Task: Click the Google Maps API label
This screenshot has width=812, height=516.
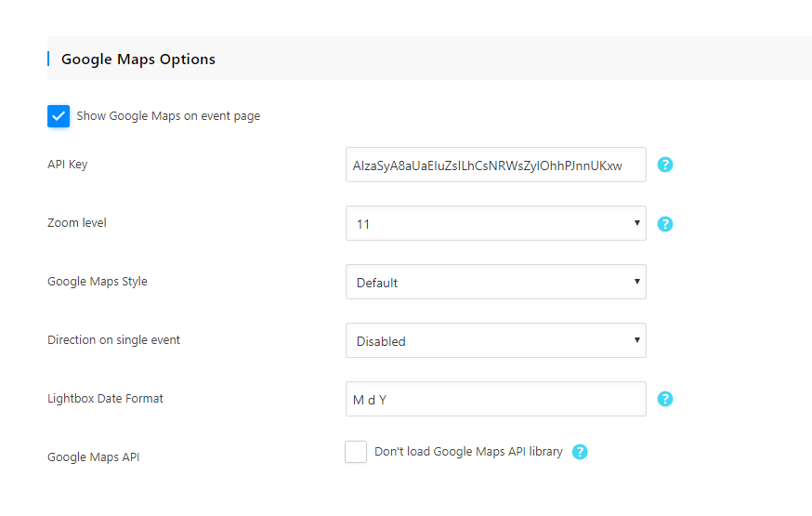Action: 93,456
